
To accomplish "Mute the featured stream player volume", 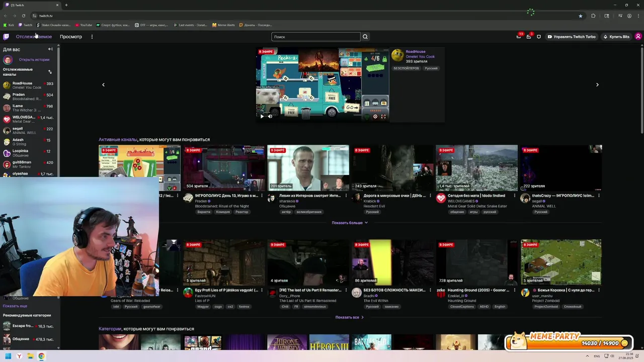I will coord(270,116).
